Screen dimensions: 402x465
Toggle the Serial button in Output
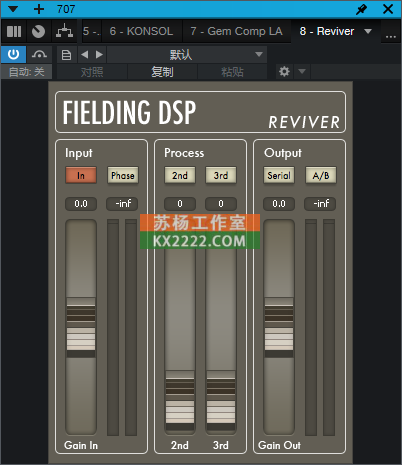pos(279,175)
